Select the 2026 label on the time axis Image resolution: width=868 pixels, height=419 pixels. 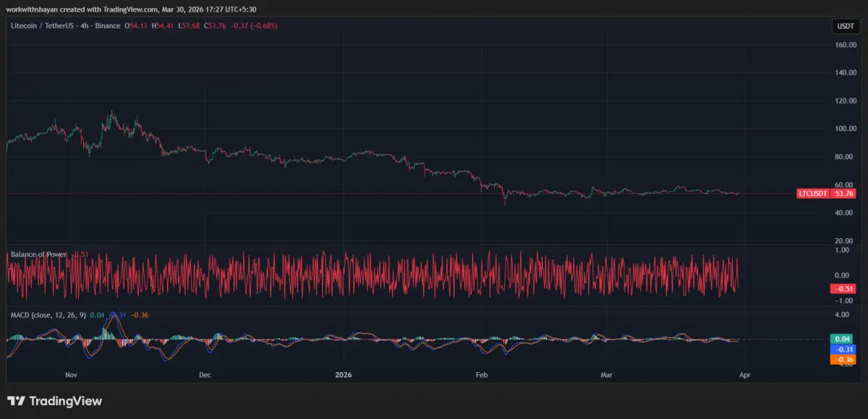point(342,375)
